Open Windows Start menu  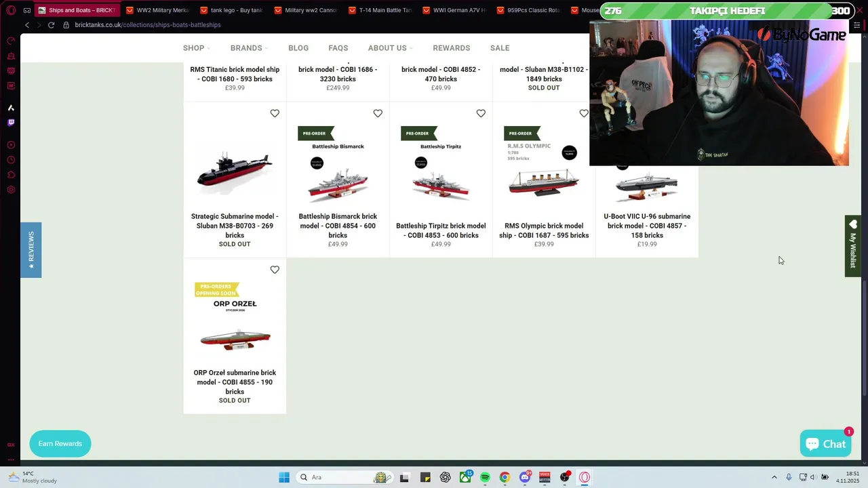[284, 477]
